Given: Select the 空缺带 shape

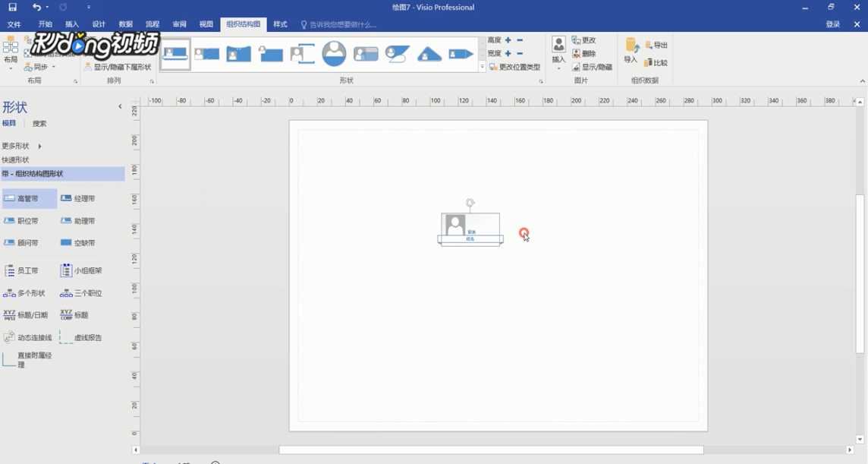Looking at the screenshot, I should pos(78,243).
